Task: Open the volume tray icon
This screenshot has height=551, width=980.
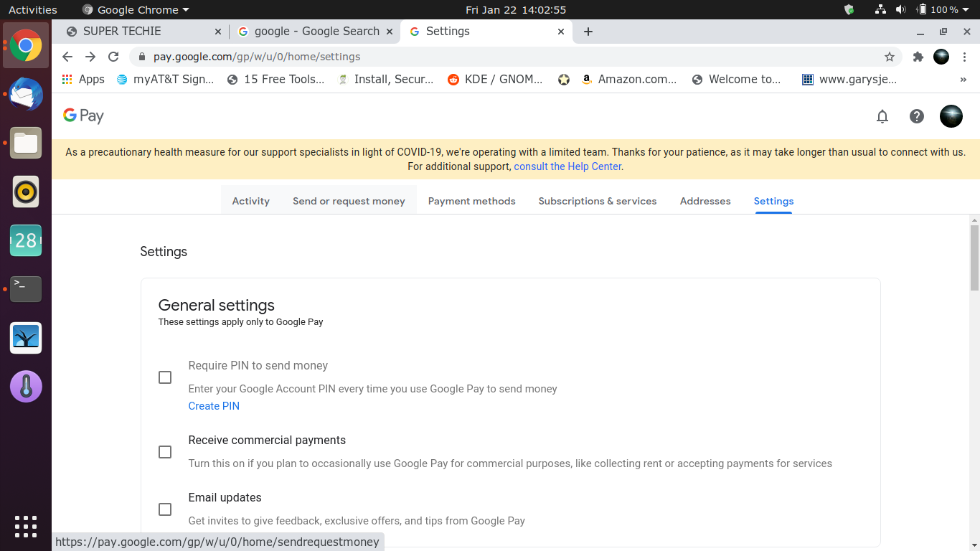Action: [901, 10]
